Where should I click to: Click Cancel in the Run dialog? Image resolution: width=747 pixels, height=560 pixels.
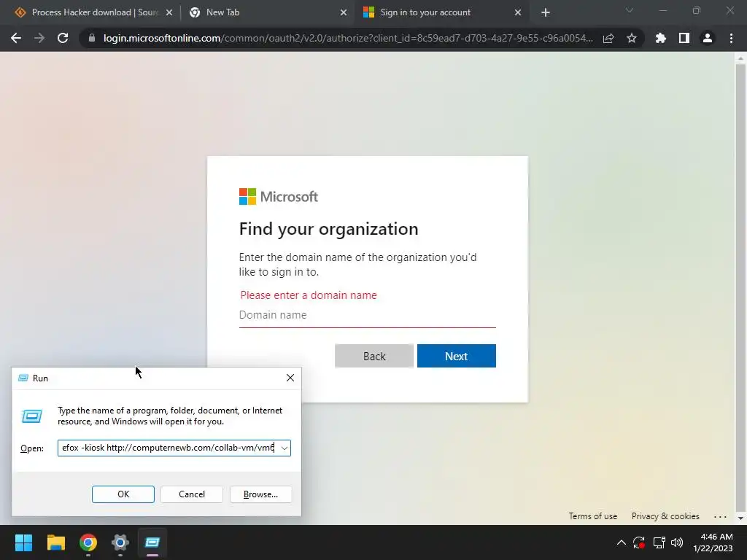coord(192,494)
